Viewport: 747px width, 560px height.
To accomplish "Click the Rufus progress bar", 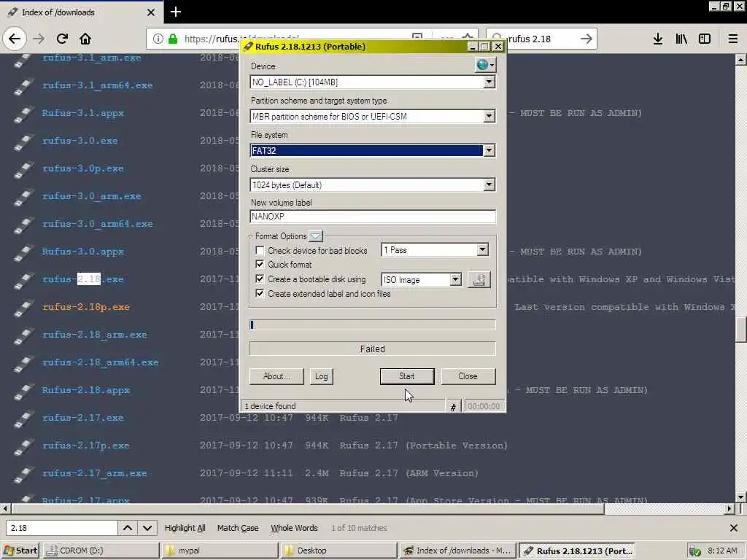I will (373, 324).
